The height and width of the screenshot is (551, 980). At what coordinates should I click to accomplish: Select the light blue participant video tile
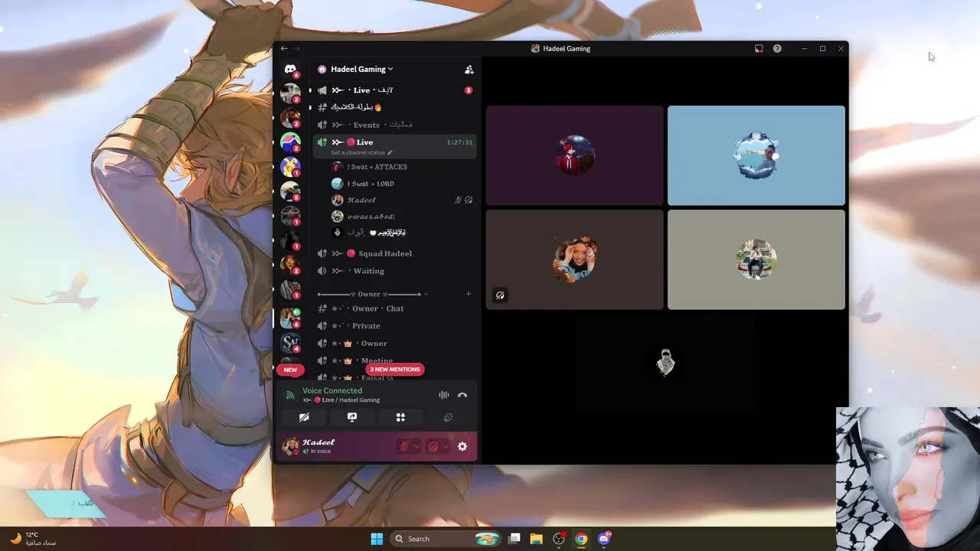(x=756, y=155)
